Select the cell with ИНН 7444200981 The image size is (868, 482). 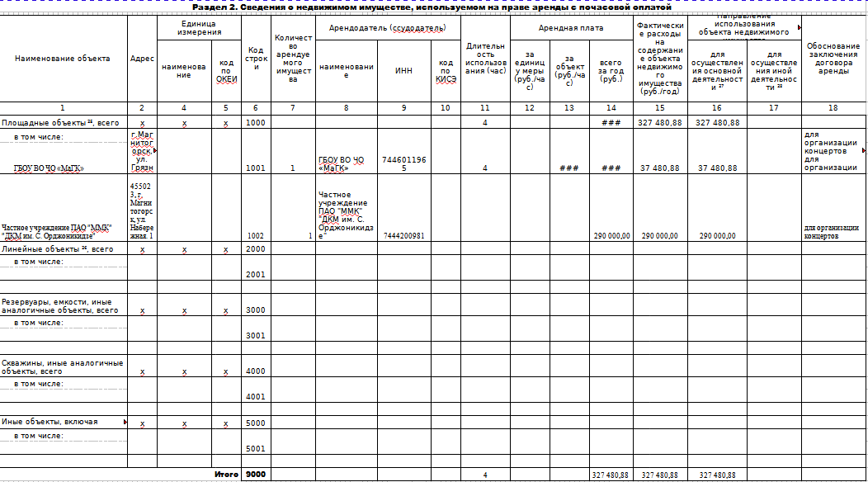coord(403,235)
